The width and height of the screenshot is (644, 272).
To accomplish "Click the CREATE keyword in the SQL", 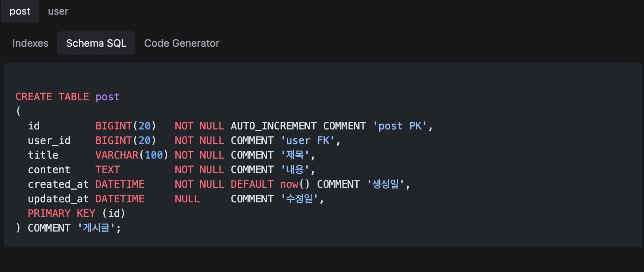I will 34,97.
